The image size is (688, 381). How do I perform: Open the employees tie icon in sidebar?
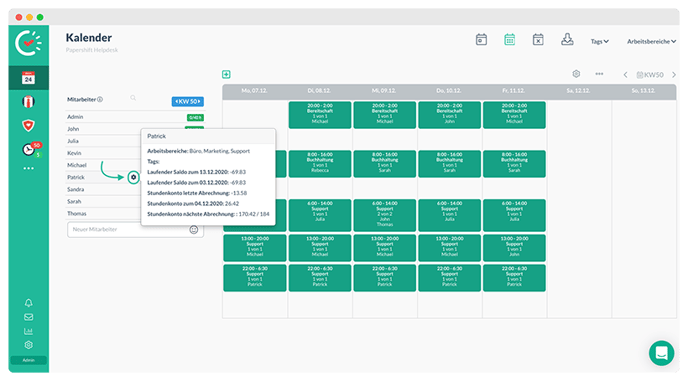tap(29, 102)
